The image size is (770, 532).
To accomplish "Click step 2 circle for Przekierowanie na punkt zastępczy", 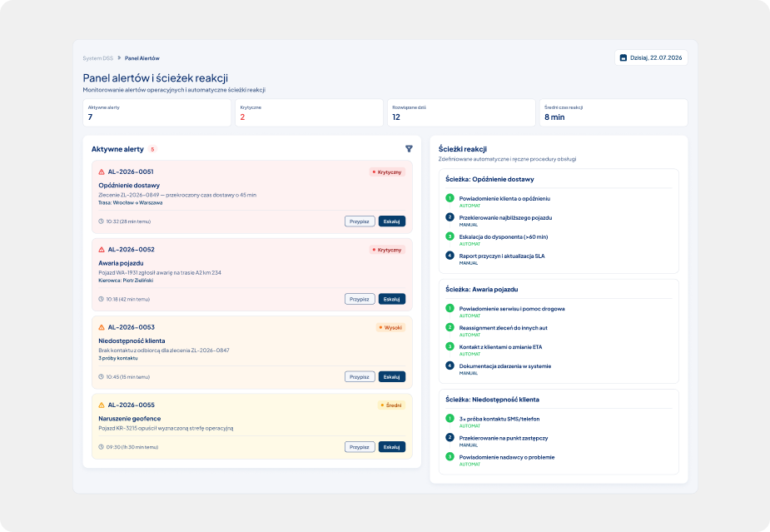I will 450,437.
